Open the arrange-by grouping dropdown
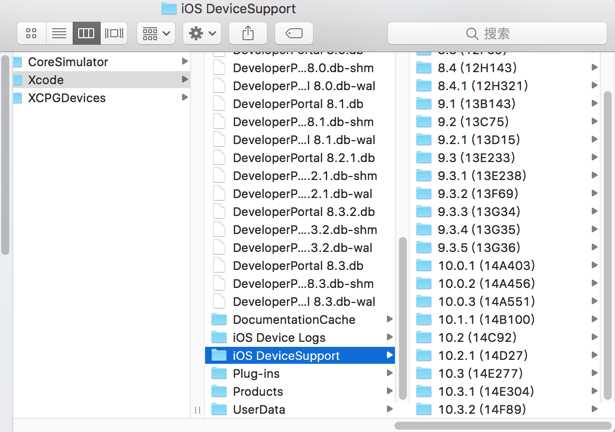Image resolution: width=615 pixels, height=432 pixels. coord(156,33)
